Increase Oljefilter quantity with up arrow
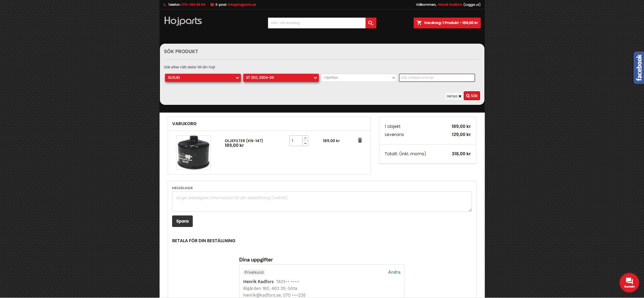The width and height of the screenshot is (644, 298). pyautogui.click(x=305, y=138)
